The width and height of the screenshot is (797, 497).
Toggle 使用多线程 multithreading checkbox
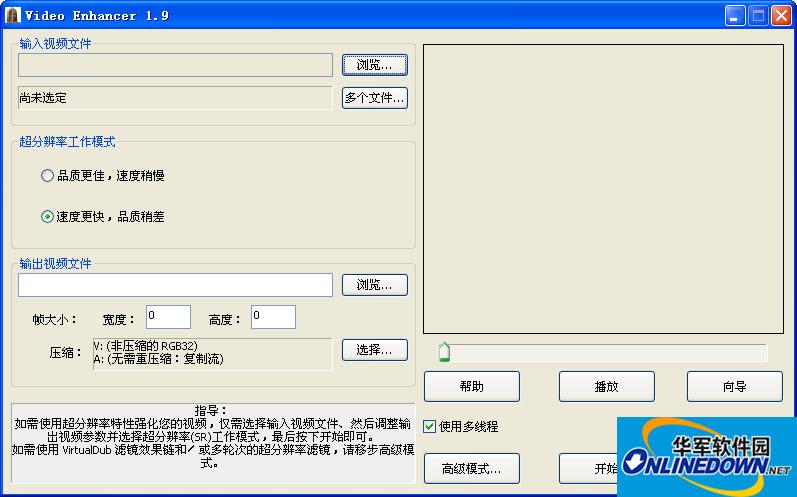point(430,426)
